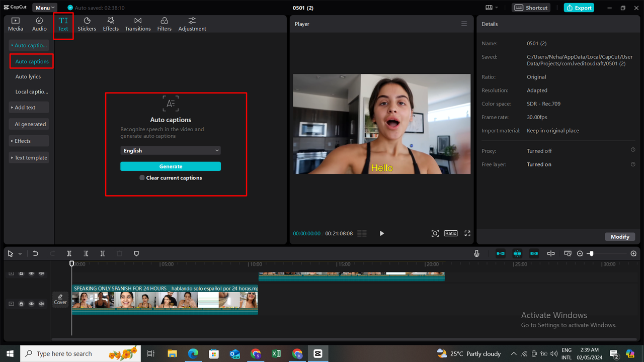Click the Undo icon in the timeline toolbar
Image resolution: width=644 pixels, height=362 pixels.
coord(35,253)
